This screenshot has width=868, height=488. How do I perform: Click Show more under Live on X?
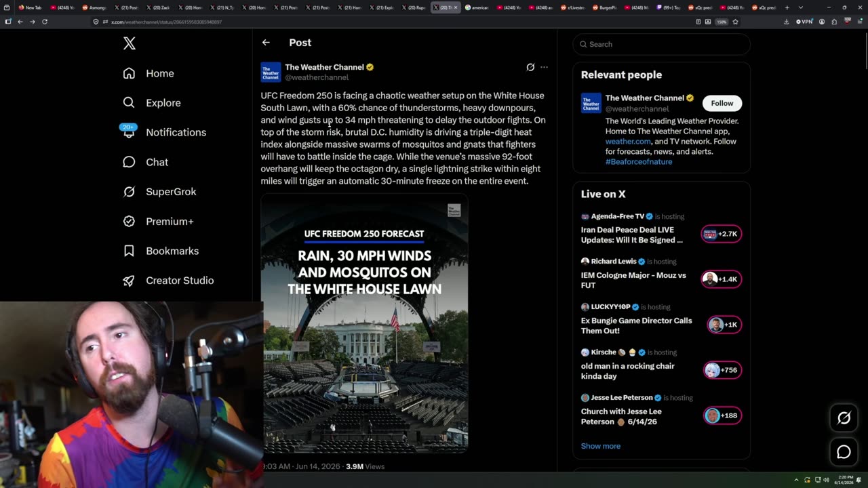(600, 446)
